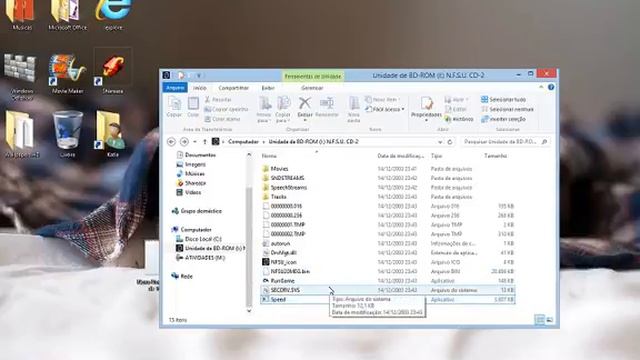
Task: Select Vídeos in the navigation pane
Action: [189, 192]
